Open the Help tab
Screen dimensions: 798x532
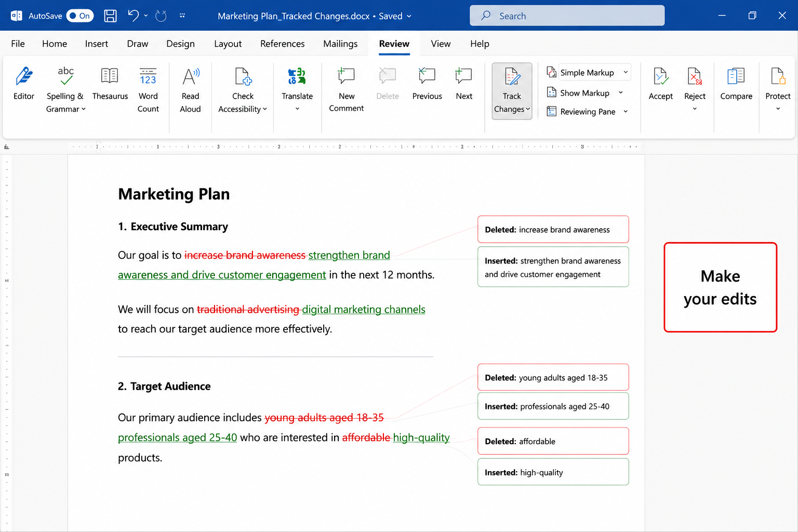[x=480, y=44]
